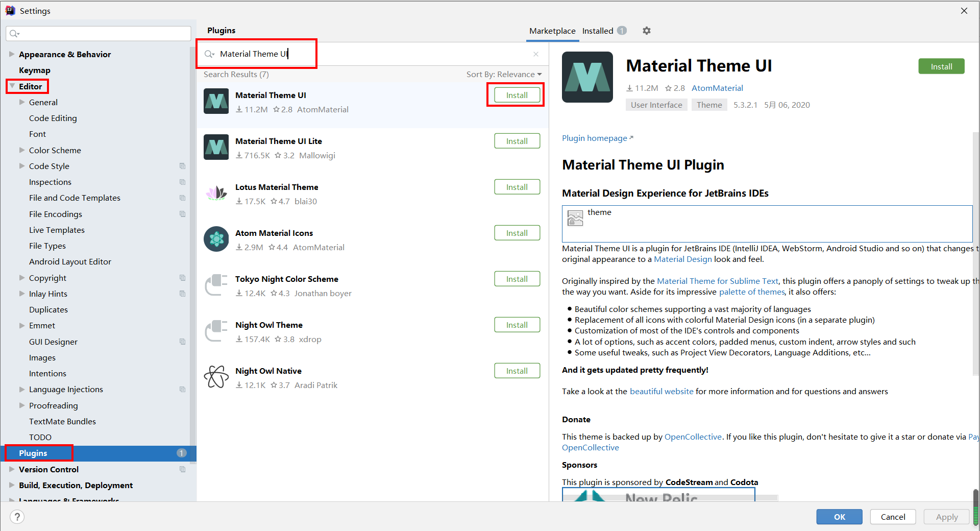
Task: Click project-level icon beside Language Injections
Action: pos(182,389)
